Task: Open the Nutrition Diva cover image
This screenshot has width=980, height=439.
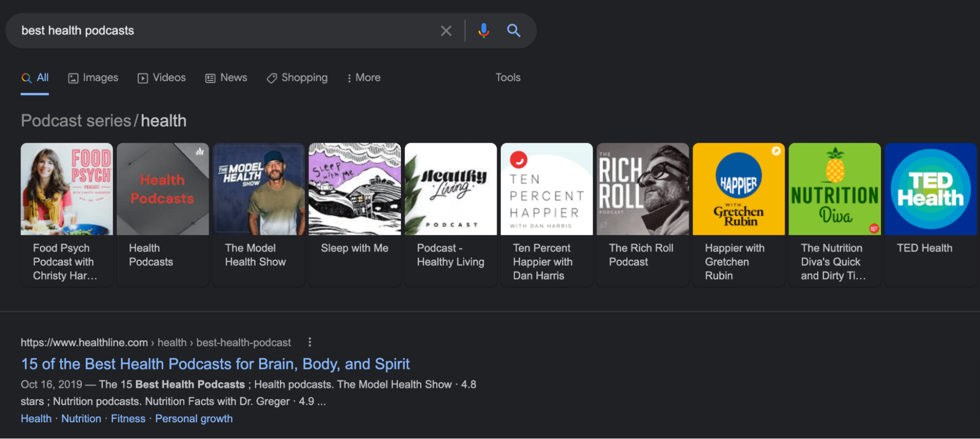Action: point(835,189)
